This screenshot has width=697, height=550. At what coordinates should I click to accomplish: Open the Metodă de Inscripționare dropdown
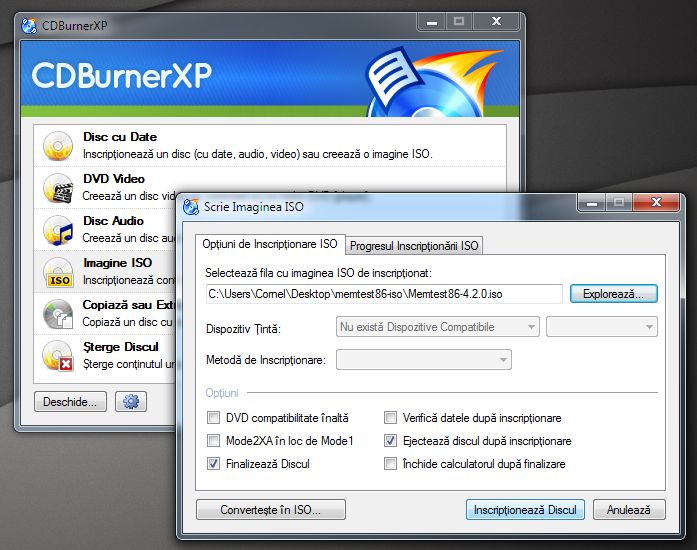click(424, 360)
